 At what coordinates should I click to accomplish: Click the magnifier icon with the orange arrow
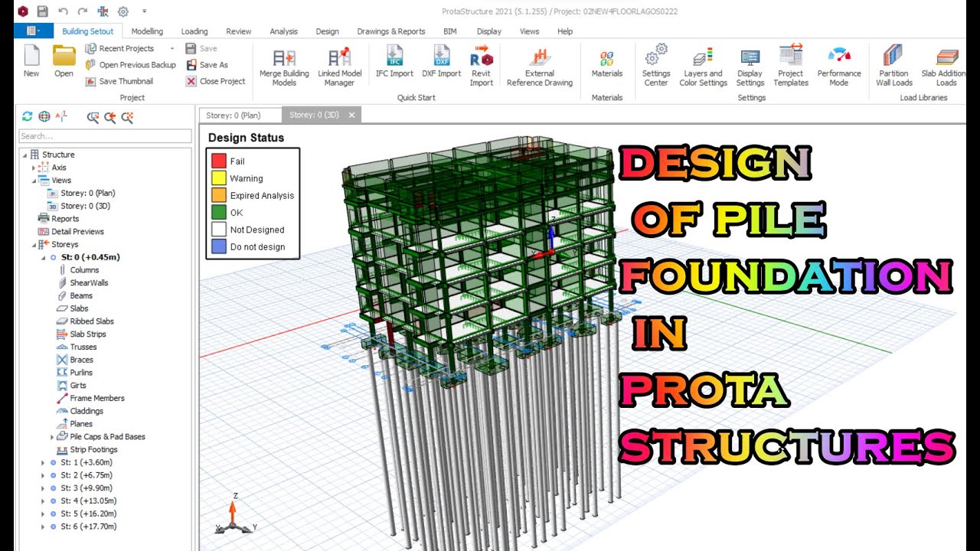click(109, 117)
